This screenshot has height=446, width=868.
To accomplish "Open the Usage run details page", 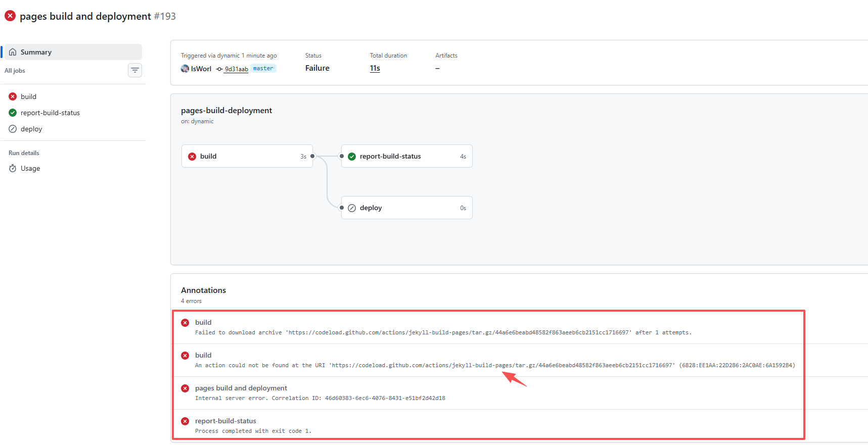I will (30, 168).
